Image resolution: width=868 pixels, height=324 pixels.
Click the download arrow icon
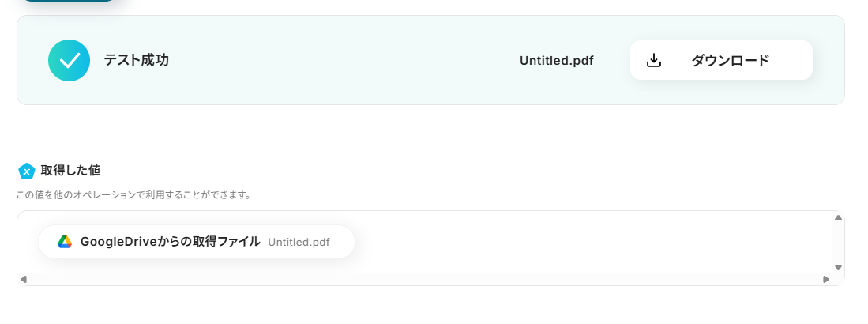tap(654, 60)
